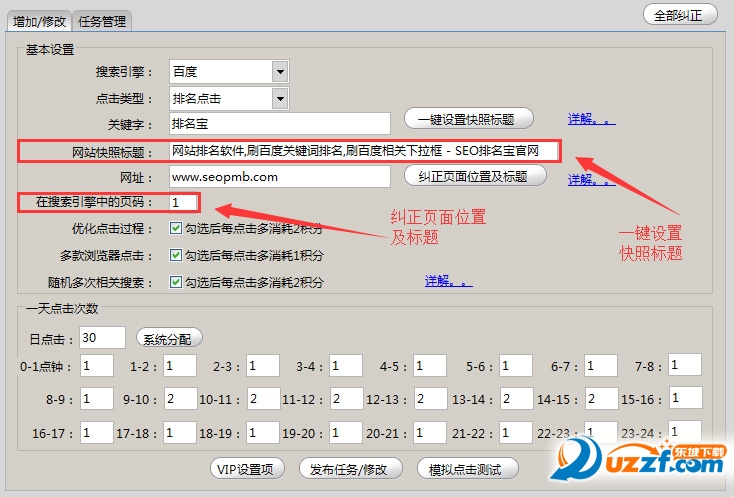Click the 16-17 hour clicks field
Image resolution: width=734 pixels, height=497 pixels.
click(97, 432)
